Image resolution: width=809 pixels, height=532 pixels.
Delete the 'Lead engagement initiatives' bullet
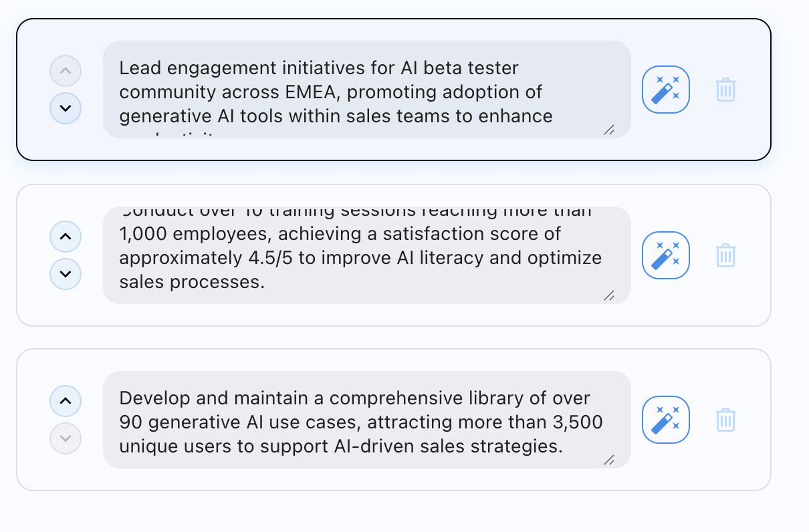pyautogui.click(x=725, y=90)
